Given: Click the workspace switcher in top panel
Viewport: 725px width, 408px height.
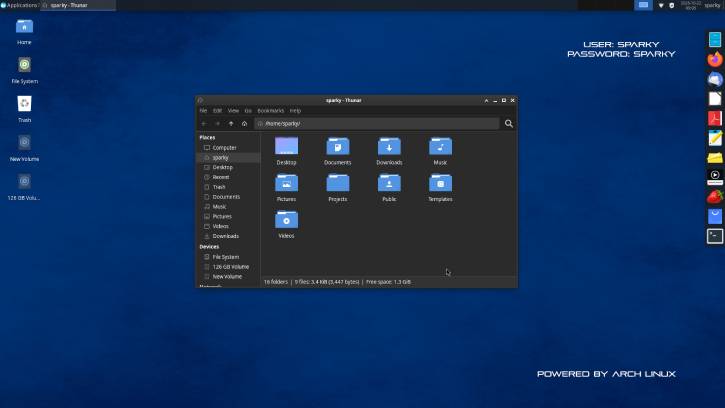Looking at the screenshot, I should coord(643,5).
